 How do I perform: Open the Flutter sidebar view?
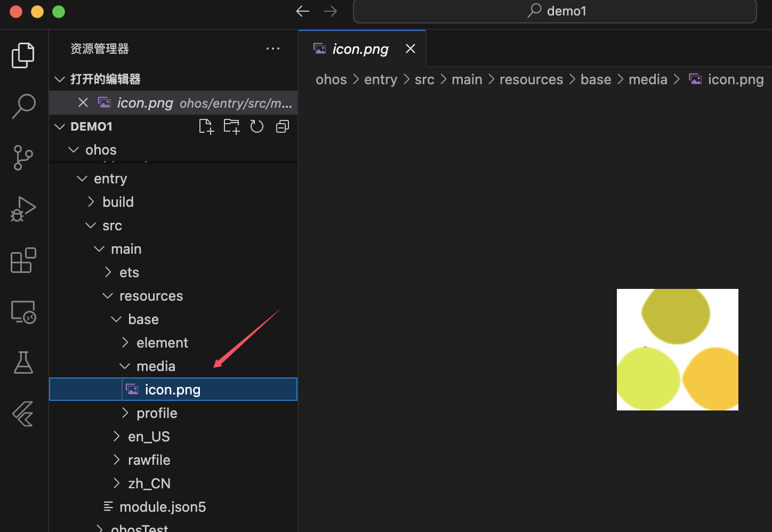tap(23, 414)
